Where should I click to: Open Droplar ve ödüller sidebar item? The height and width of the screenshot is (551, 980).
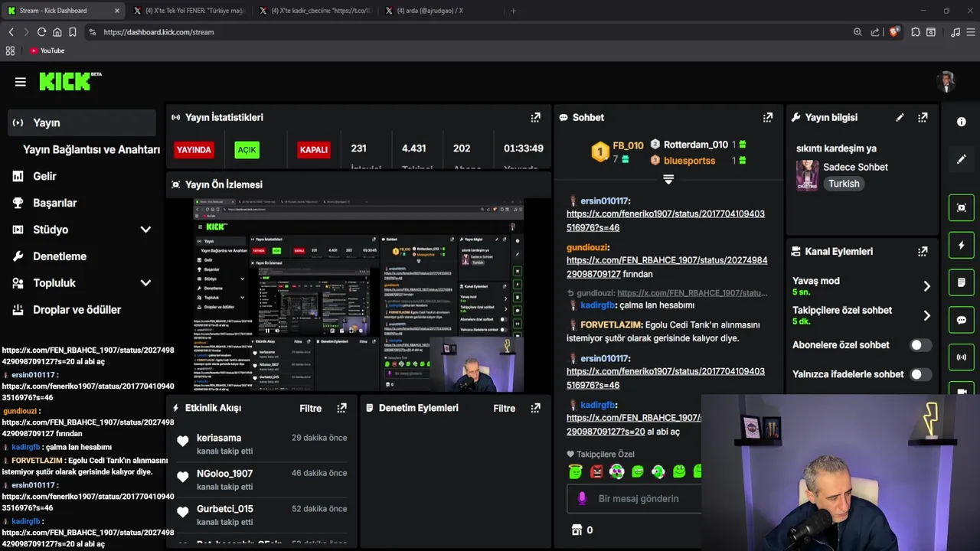82,310
